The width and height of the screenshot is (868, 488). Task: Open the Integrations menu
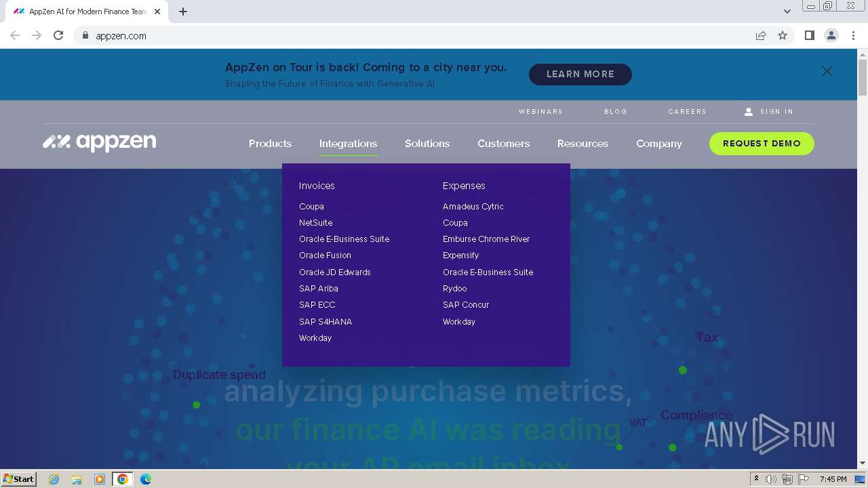348,144
